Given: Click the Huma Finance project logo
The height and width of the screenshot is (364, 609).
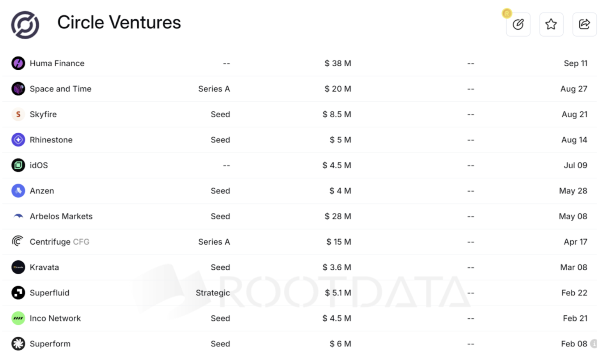Looking at the screenshot, I should 18,63.
